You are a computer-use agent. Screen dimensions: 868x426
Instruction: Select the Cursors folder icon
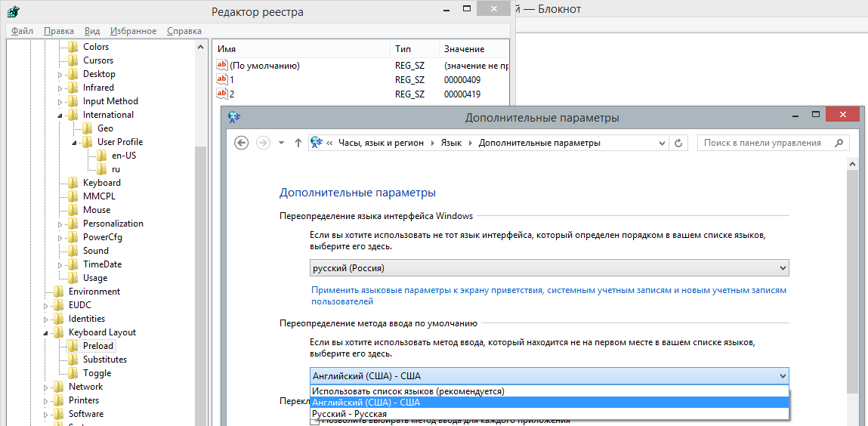(x=73, y=60)
